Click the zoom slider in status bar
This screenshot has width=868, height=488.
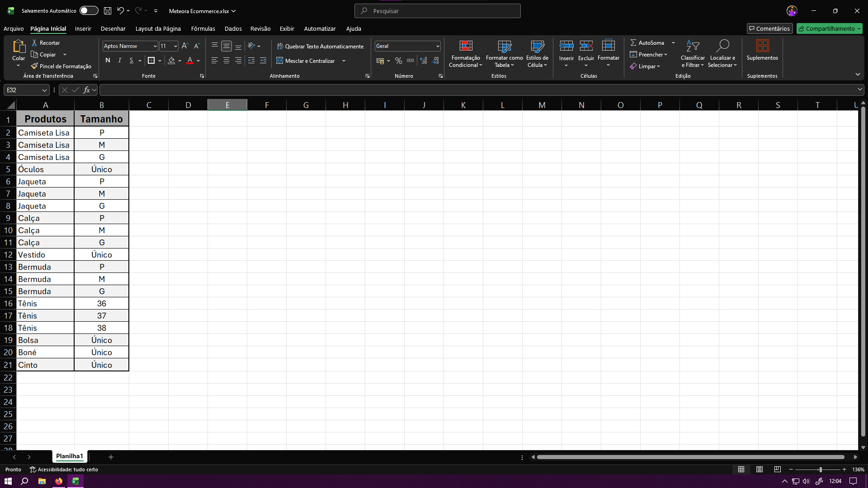point(820,469)
